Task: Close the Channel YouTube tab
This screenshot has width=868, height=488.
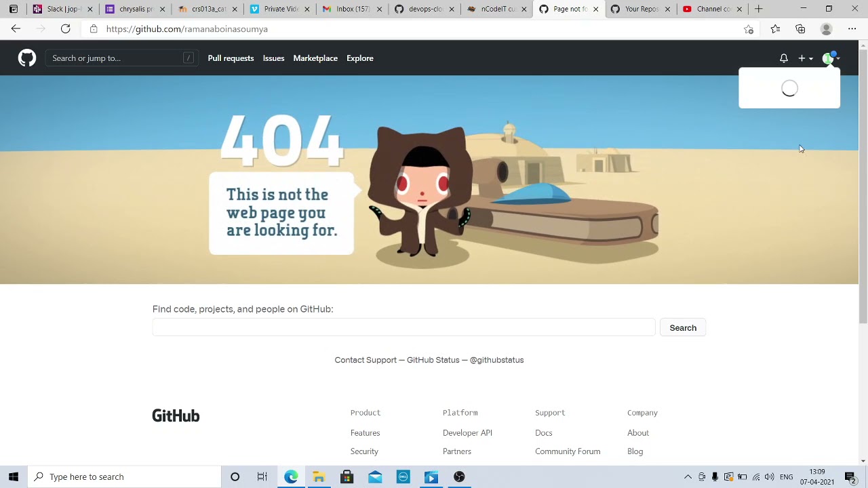Action: pos(740,9)
